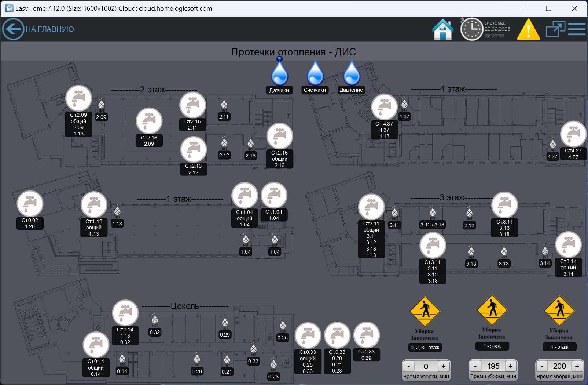Toggle the Ст0.02 valve faucet icon

[30, 204]
